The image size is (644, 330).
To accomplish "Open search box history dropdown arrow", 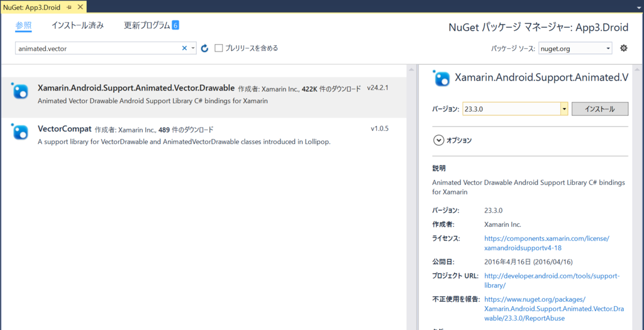I will pyautogui.click(x=192, y=48).
